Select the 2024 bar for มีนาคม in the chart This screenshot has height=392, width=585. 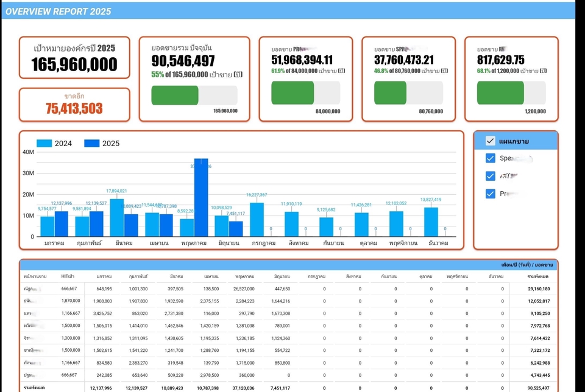click(116, 218)
